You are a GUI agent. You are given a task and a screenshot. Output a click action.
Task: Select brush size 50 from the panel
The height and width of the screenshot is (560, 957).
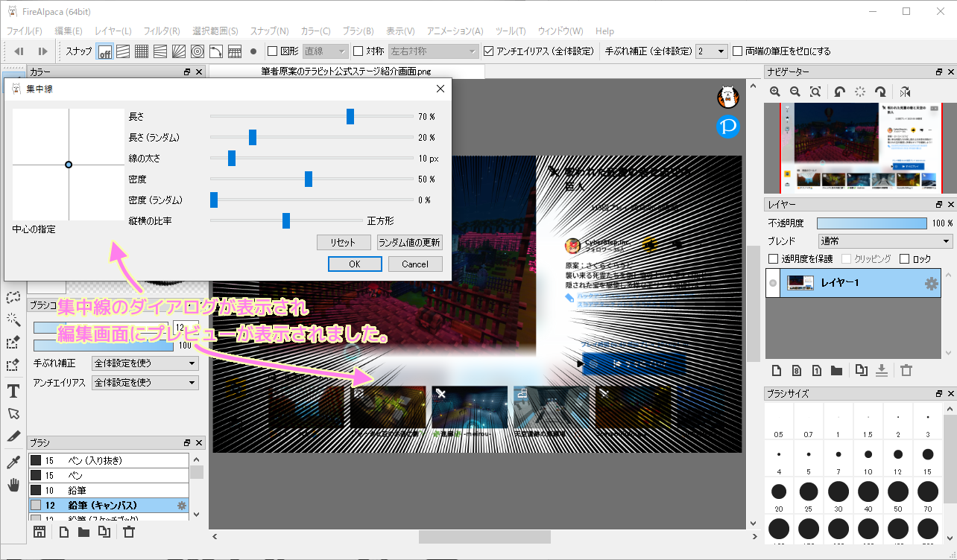[898, 491]
